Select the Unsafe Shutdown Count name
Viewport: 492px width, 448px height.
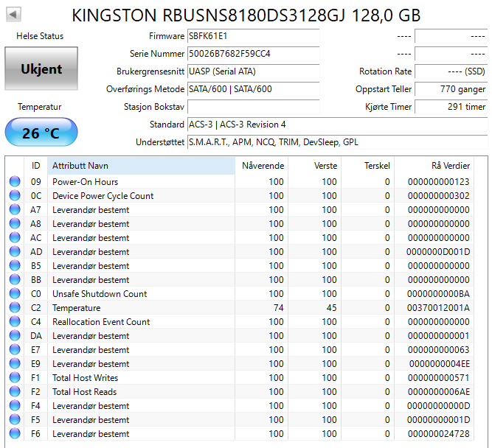tap(100, 294)
